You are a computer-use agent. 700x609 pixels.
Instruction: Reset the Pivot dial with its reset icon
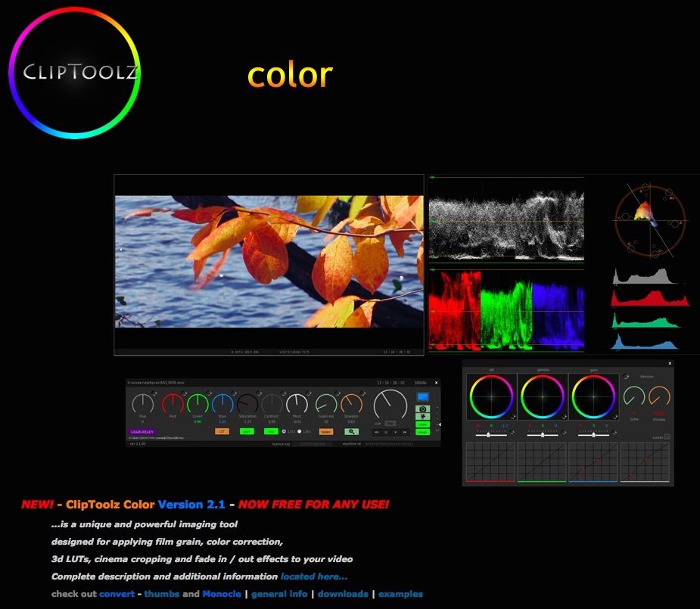coord(308,393)
